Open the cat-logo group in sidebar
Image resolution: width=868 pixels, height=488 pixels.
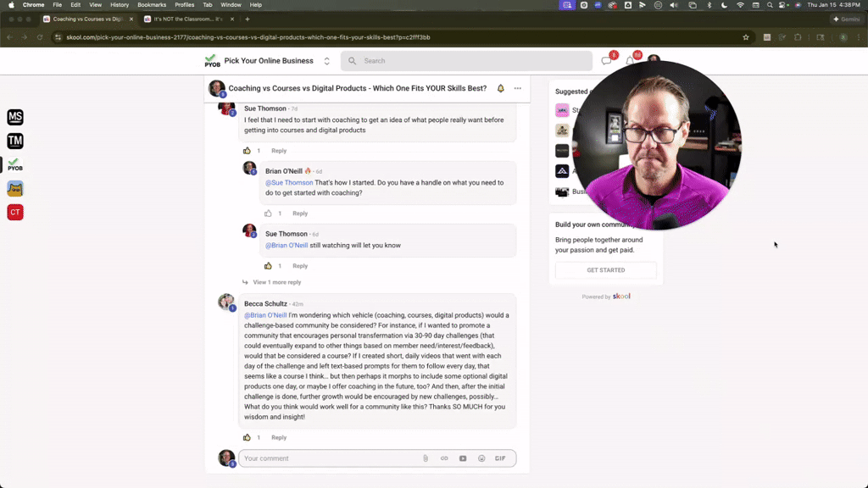[x=15, y=189]
